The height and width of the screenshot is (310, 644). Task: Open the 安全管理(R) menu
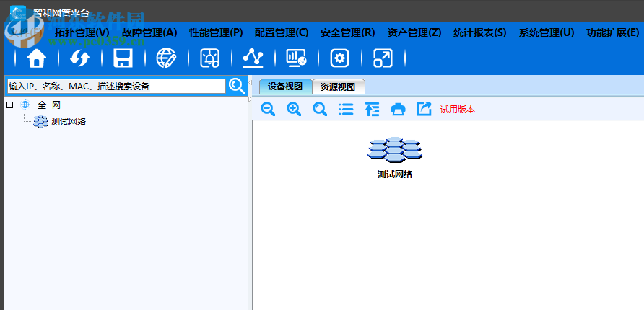tap(347, 33)
